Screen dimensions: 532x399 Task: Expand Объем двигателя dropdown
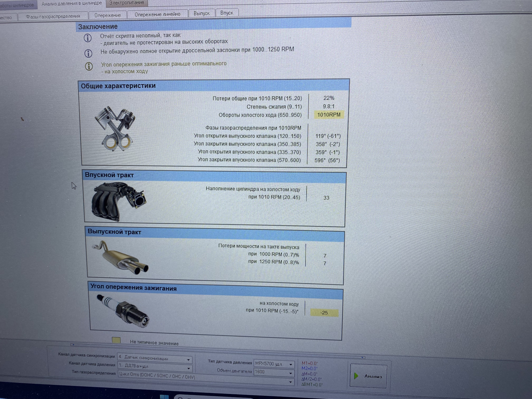click(x=290, y=373)
